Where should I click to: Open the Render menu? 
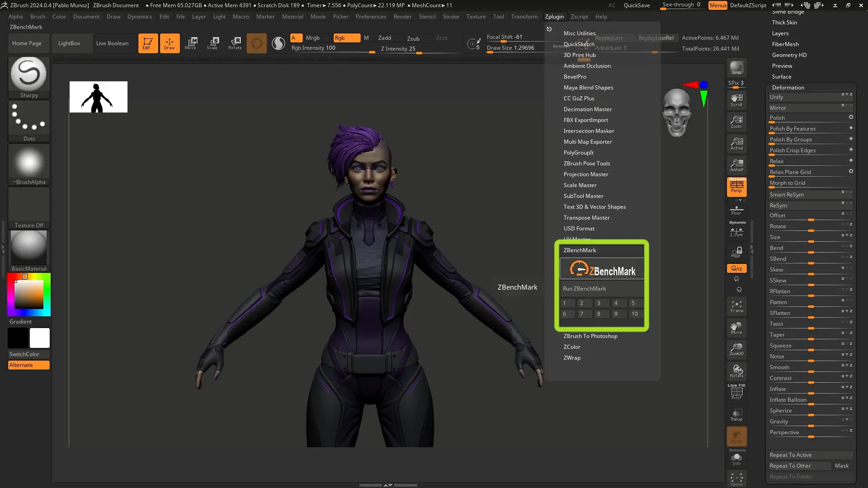(402, 17)
